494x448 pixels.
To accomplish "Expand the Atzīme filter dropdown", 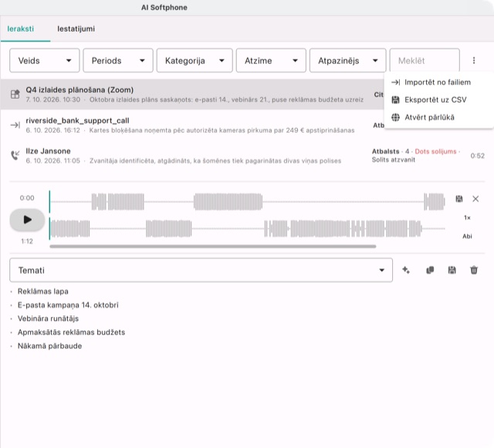I will coord(271,60).
